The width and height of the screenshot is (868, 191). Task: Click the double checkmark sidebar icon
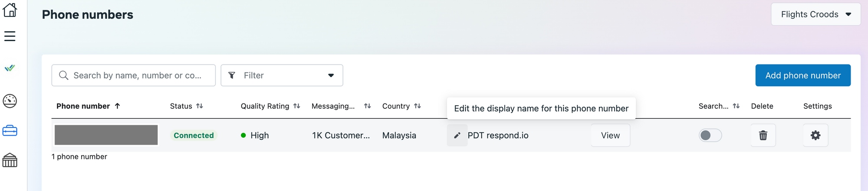coord(10,68)
